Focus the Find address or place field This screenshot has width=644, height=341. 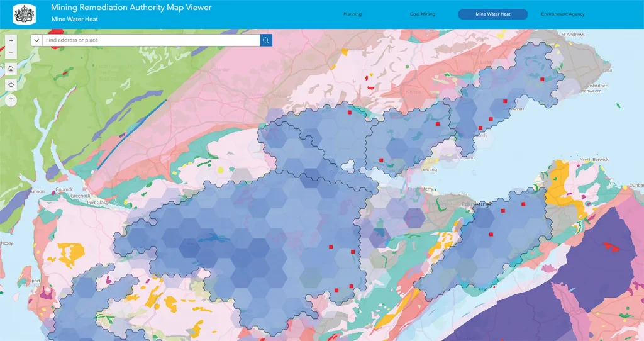pos(151,40)
